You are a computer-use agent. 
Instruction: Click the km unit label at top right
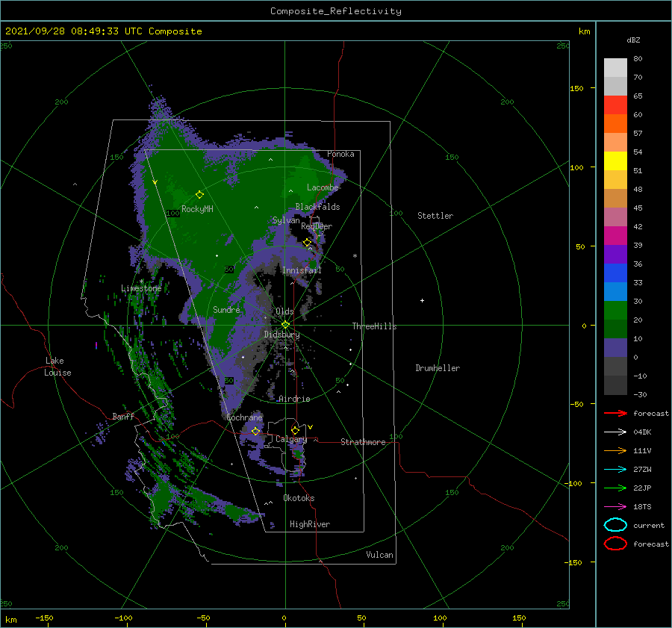[x=584, y=31]
